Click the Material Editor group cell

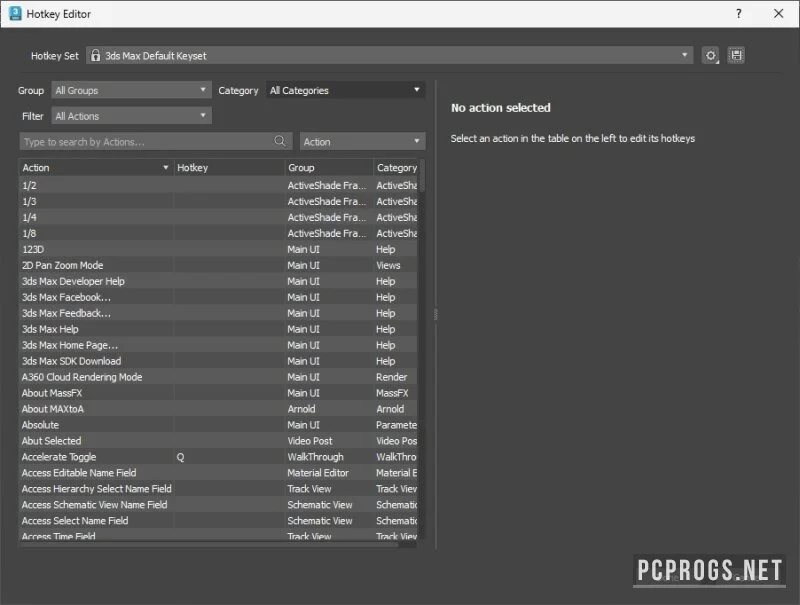coord(329,473)
